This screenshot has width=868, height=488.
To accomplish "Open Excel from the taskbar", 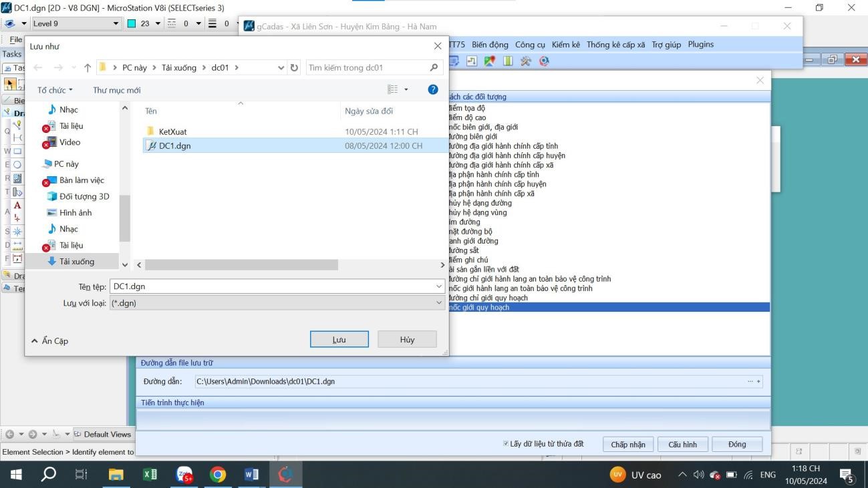I will (150, 475).
